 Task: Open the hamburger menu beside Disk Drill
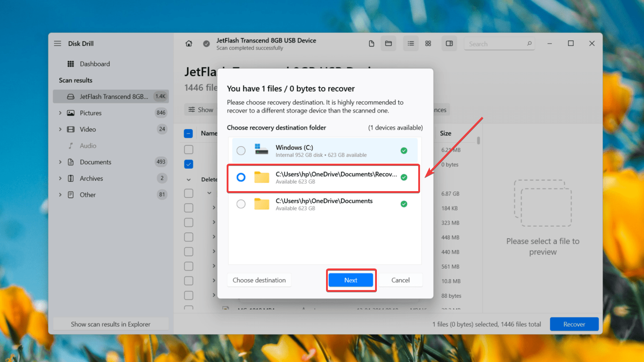click(58, 44)
